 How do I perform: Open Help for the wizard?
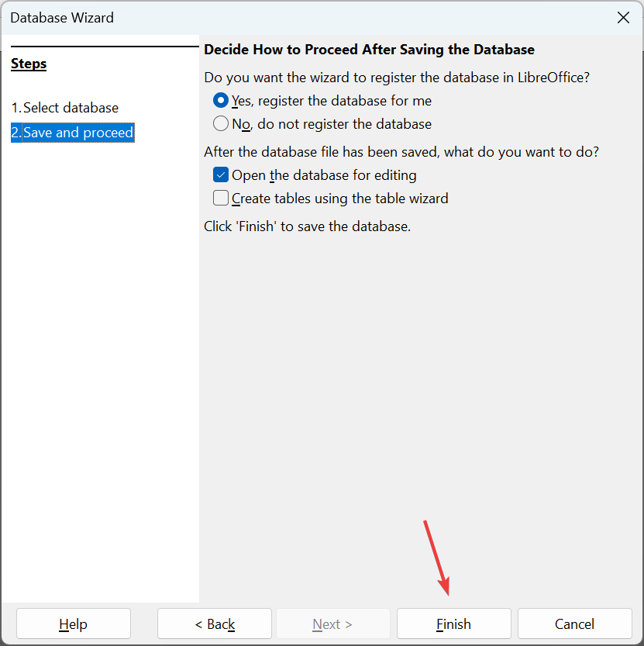click(x=74, y=624)
